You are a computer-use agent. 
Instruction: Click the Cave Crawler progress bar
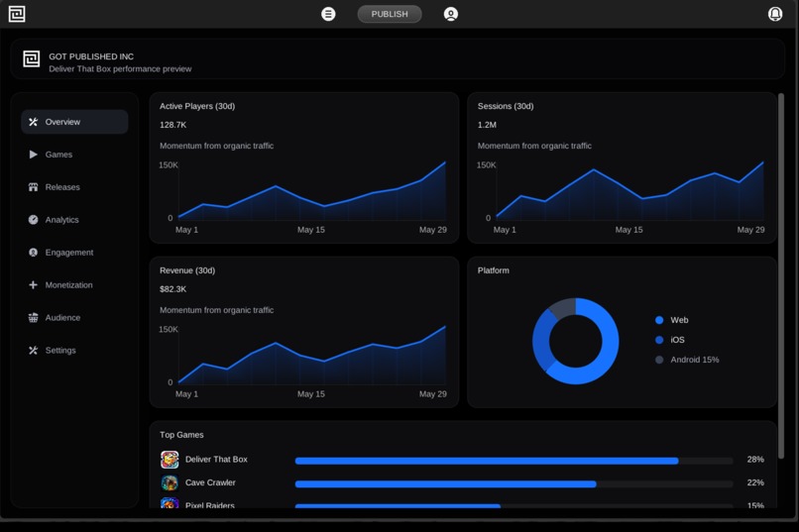(514, 484)
